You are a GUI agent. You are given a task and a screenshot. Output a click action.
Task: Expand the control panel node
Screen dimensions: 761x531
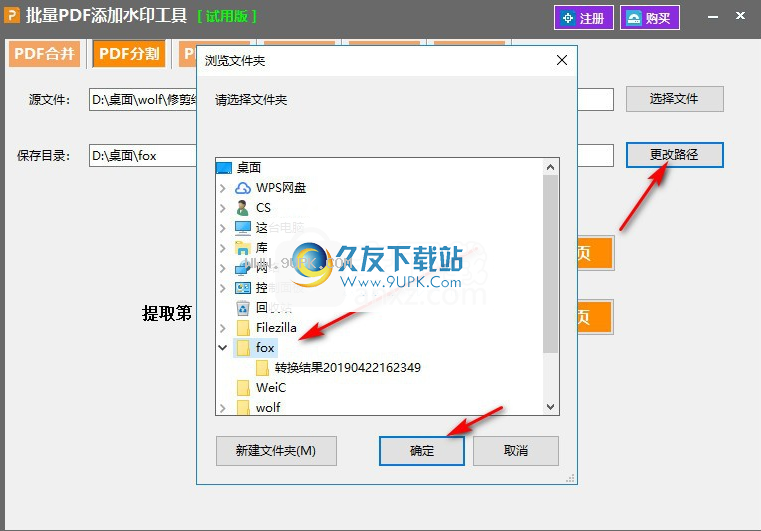(x=222, y=288)
